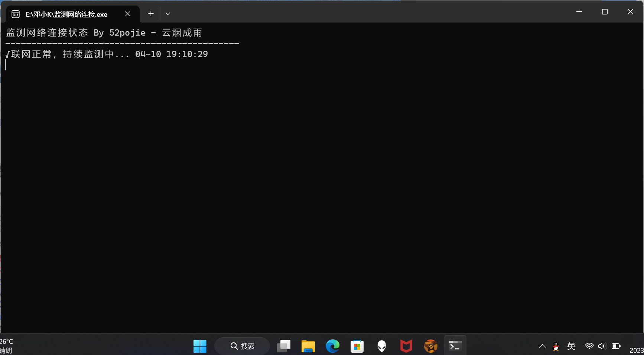Mute the speaker in the system tray
The image size is (644, 355).
602,346
